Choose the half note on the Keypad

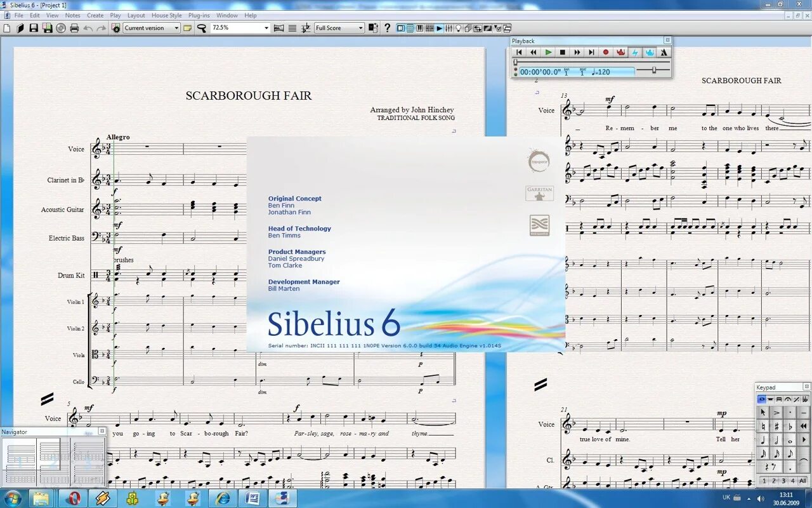(x=776, y=439)
